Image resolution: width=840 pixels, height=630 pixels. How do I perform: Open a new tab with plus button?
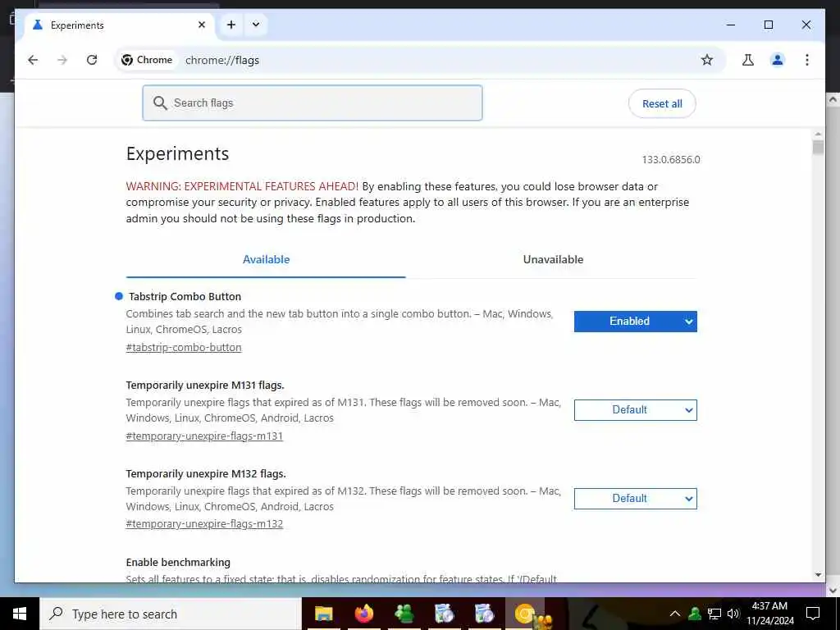pyautogui.click(x=231, y=25)
